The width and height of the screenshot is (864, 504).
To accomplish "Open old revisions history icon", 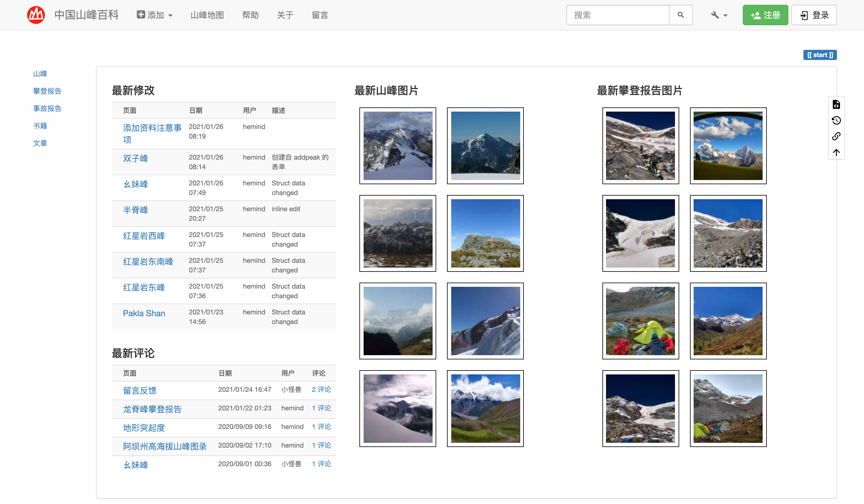I will 836,120.
